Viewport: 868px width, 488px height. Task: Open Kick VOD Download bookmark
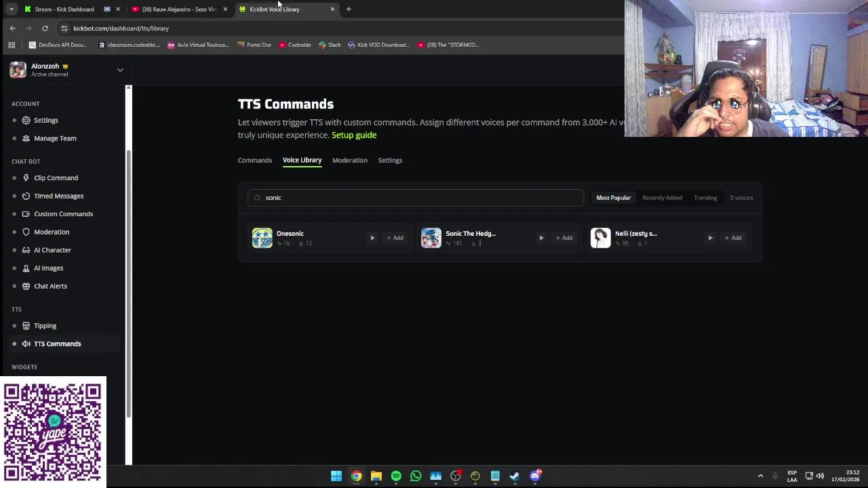point(378,45)
